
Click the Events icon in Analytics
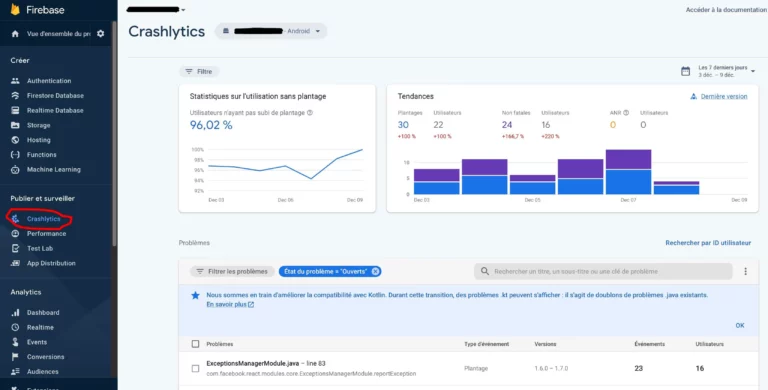click(15, 342)
